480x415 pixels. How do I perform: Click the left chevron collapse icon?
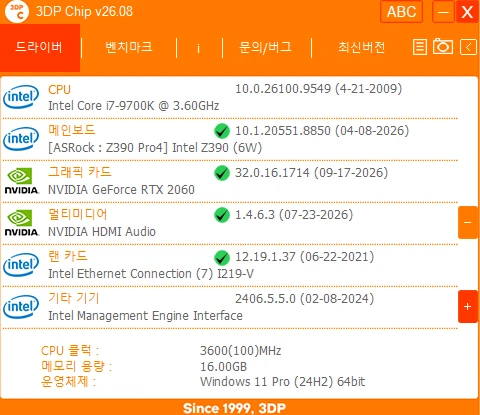468,47
